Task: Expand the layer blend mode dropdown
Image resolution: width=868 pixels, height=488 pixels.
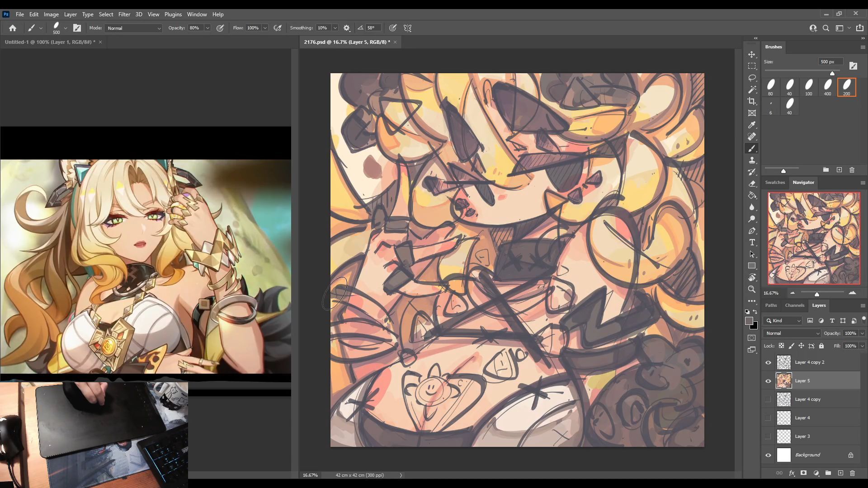Action: [x=793, y=333]
